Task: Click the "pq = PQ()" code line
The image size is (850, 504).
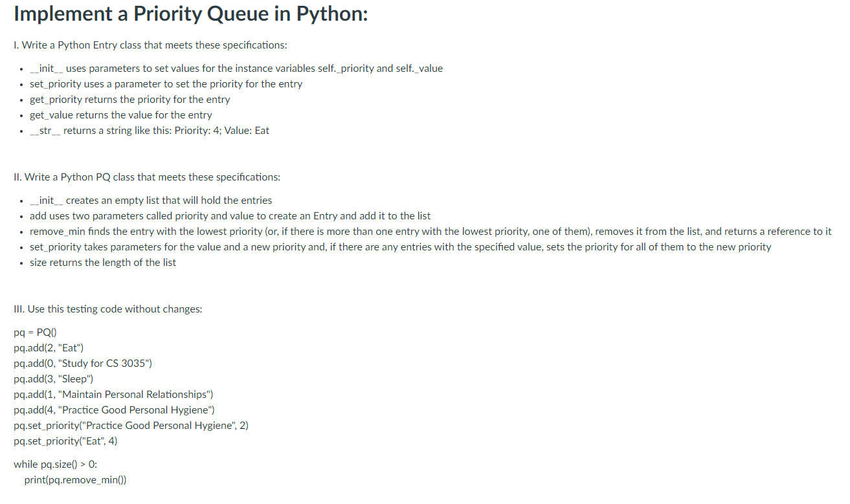Action: (x=36, y=333)
